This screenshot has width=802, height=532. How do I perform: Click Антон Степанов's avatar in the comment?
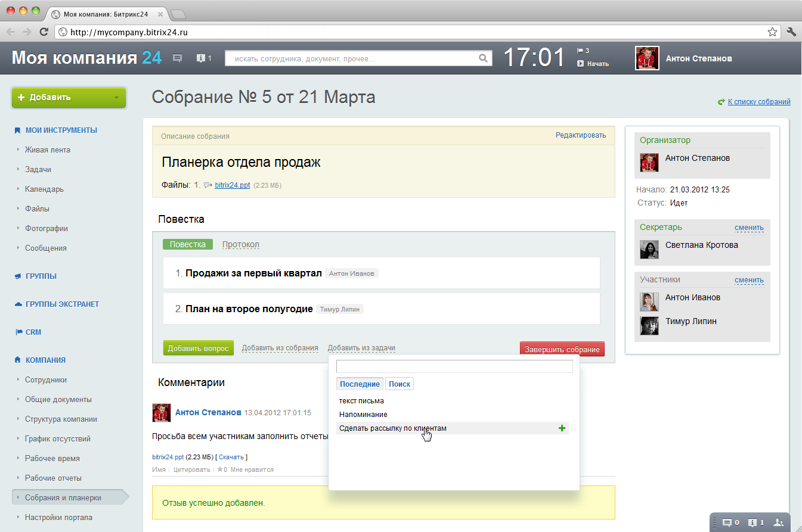coord(162,412)
